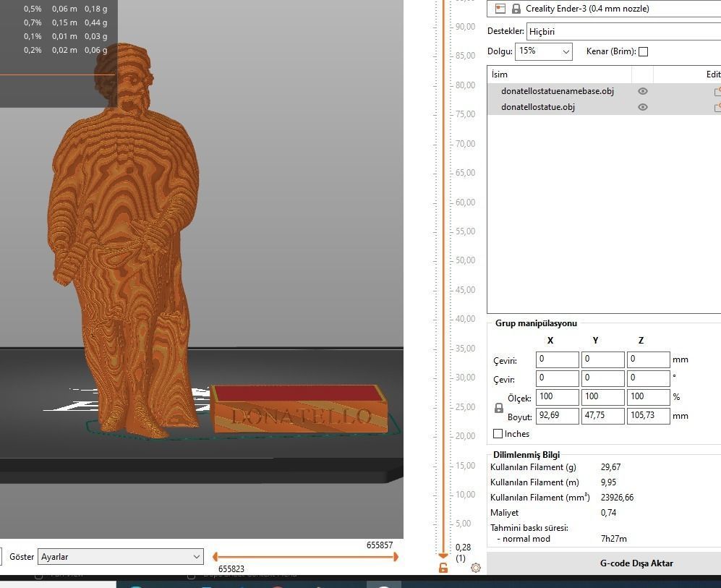The image size is (721, 588).
Task: Click the legend row showing 0,7% 0,15 m
Action: coord(65,22)
